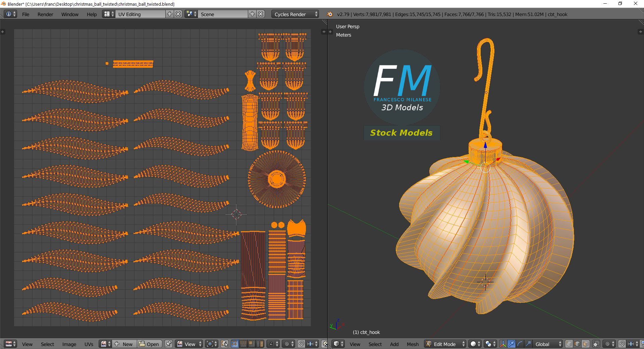
Task: Select the rotate manipulator arc icon
Action: (520, 344)
